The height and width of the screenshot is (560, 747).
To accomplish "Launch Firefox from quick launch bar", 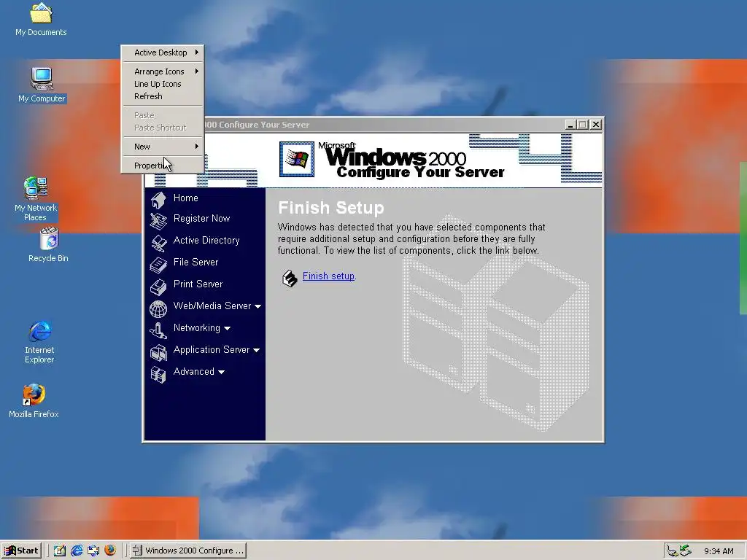I will [110, 551].
